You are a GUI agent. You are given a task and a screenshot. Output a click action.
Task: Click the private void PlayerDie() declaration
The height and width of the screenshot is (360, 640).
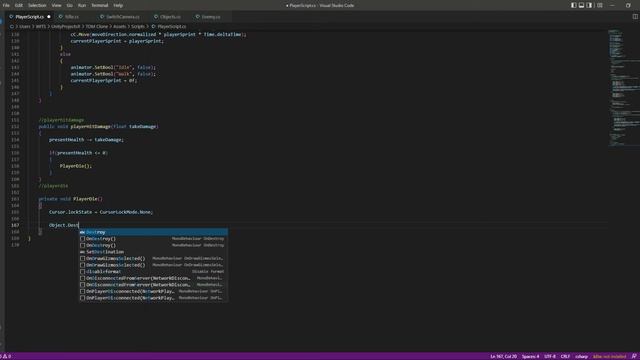[71, 199]
